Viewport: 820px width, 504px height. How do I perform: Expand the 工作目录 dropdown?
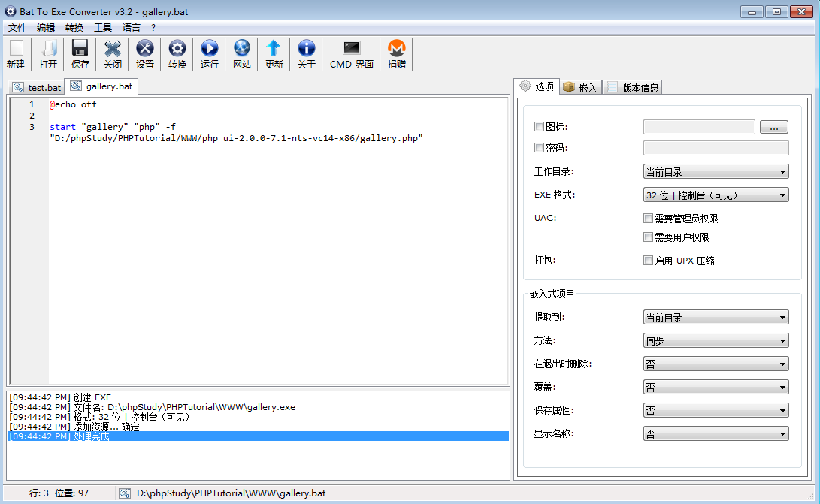(x=716, y=171)
